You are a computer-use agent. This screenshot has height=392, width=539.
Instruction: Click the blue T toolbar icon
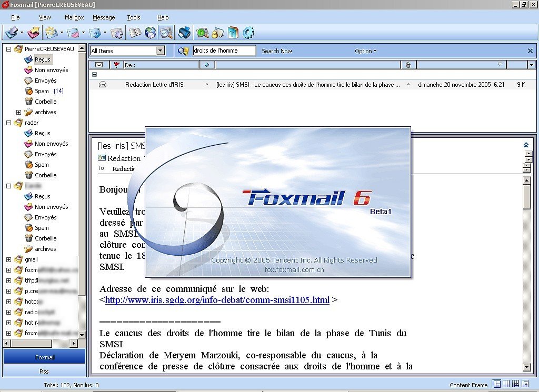[x=233, y=33]
